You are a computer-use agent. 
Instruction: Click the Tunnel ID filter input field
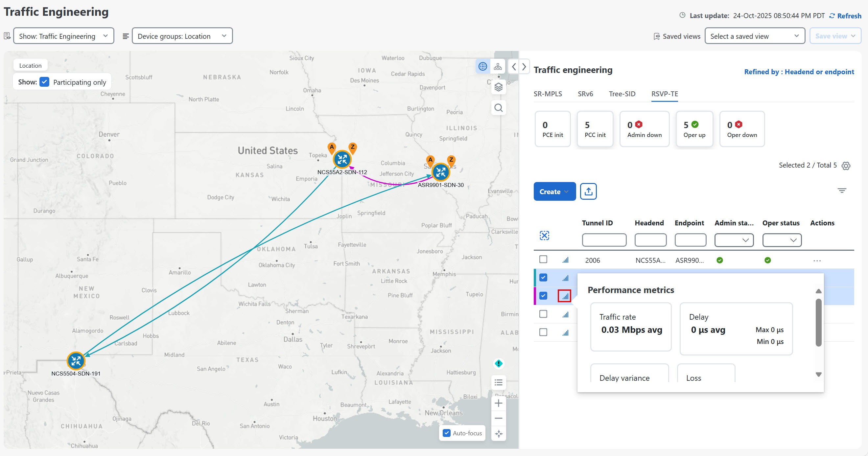coord(604,240)
